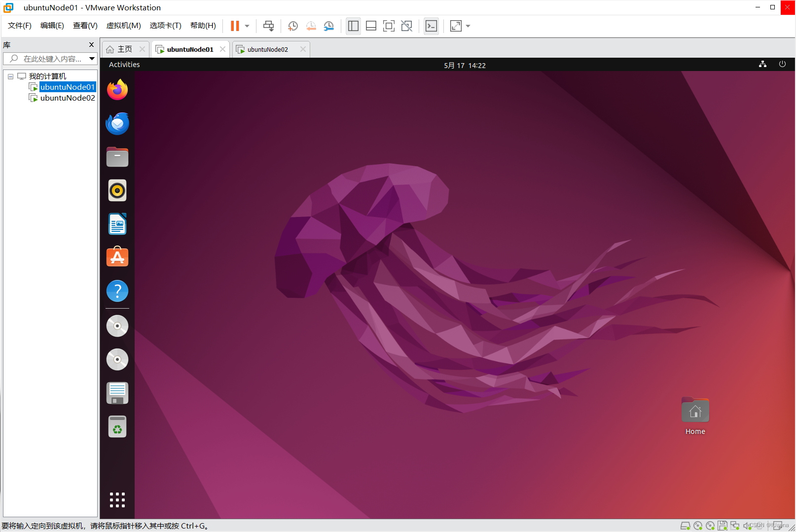Click the floppy device status icon
Image resolution: width=796 pixels, height=532 pixels.
tap(723, 526)
